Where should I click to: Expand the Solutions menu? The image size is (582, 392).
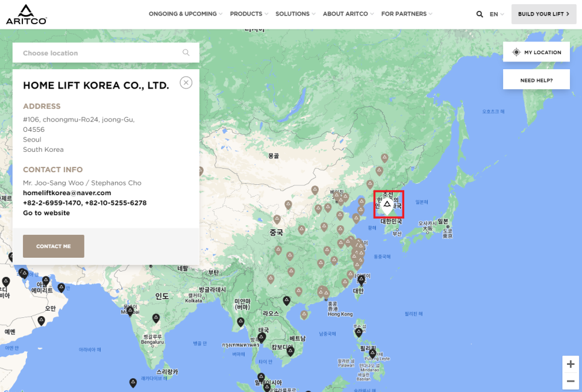(295, 14)
